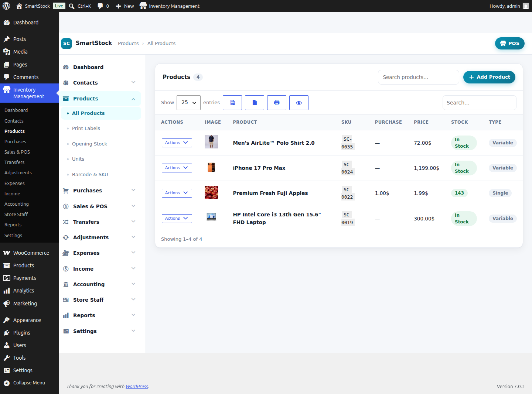
Task: Export table with second file icon
Action: 255,103
